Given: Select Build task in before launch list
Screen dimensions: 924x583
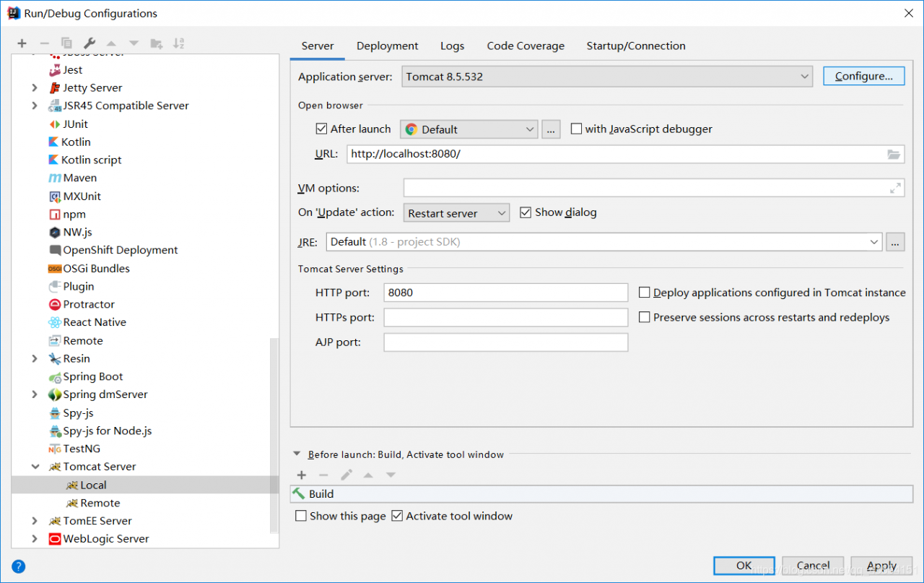Looking at the screenshot, I should [x=601, y=494].
